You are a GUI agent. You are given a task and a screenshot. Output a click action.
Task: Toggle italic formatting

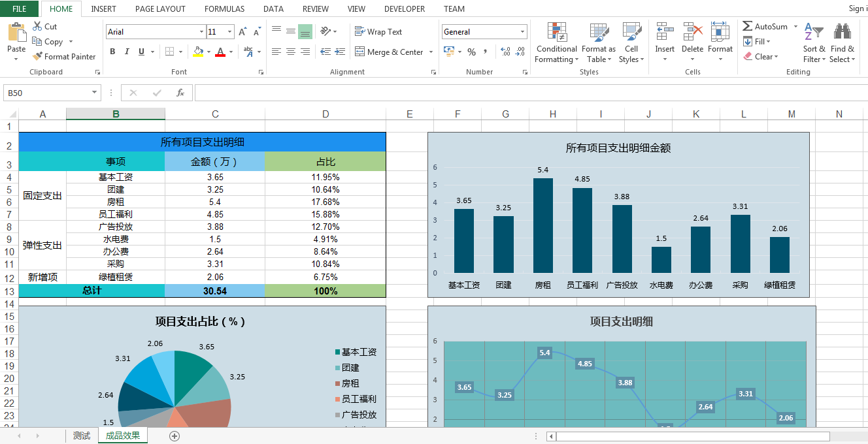(127, 52)
